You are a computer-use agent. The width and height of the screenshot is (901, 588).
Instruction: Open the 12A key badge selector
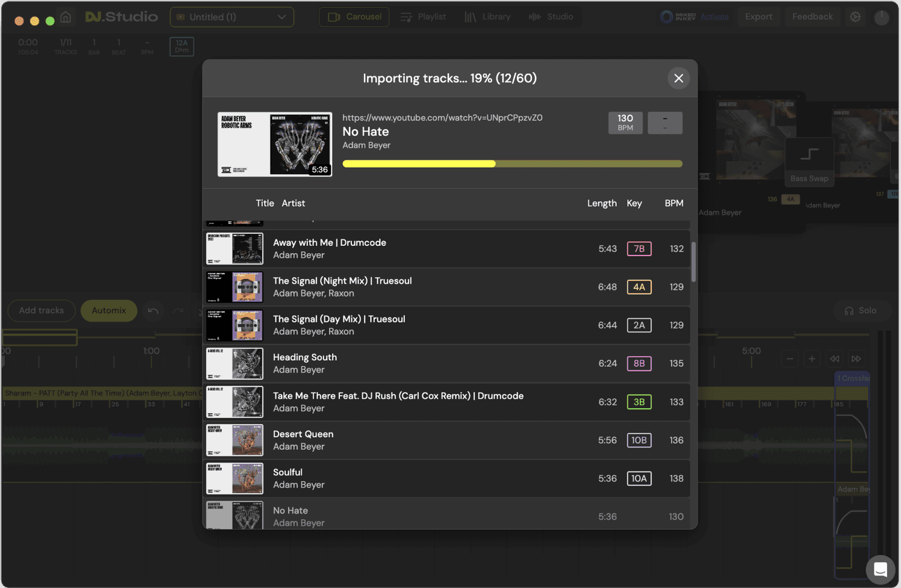(x=181, y=46)
